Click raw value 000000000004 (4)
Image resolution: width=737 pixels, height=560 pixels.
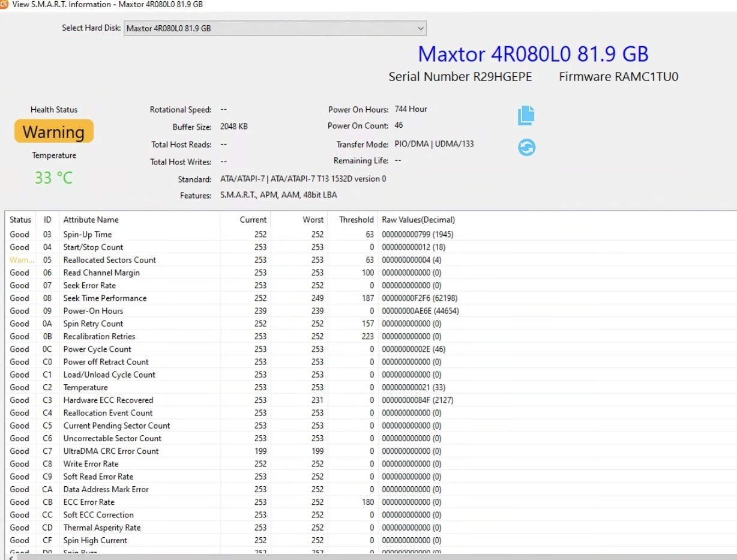pyautogui.click(x=411, y=260)
